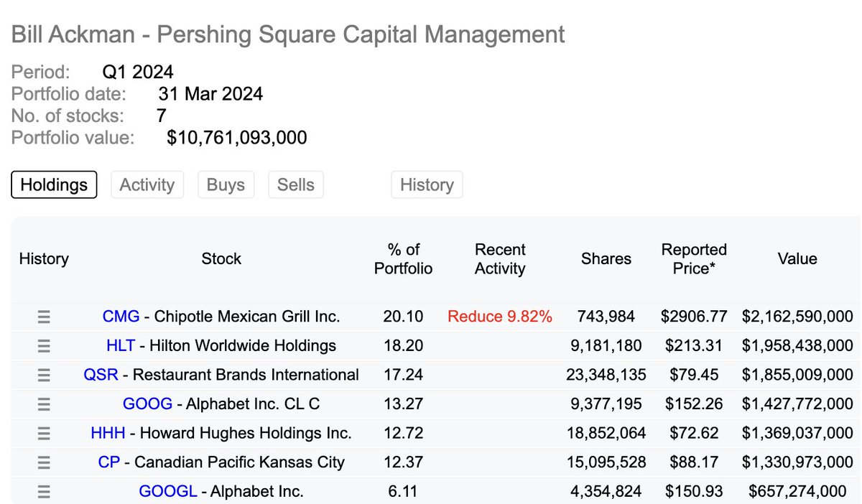Switch to the Activity tab

point(147,185)
